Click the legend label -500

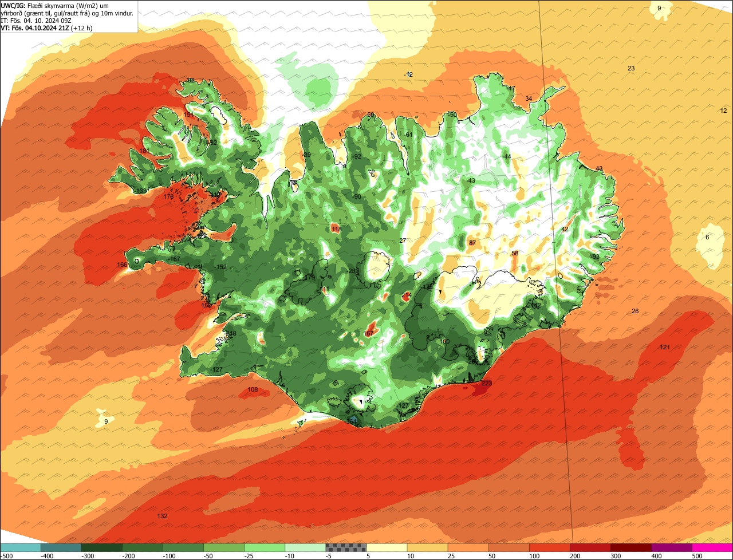6,556
